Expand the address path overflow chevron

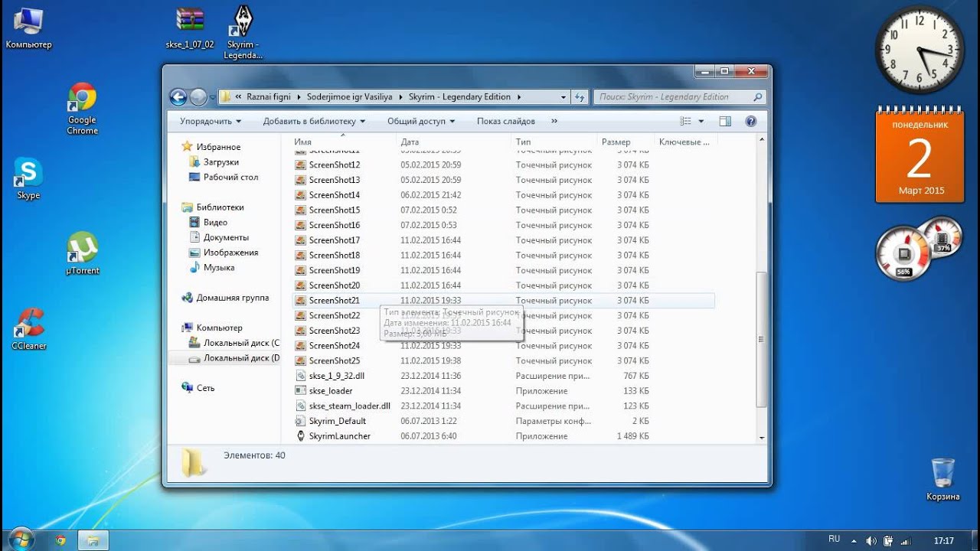click(x=239, y=97)
